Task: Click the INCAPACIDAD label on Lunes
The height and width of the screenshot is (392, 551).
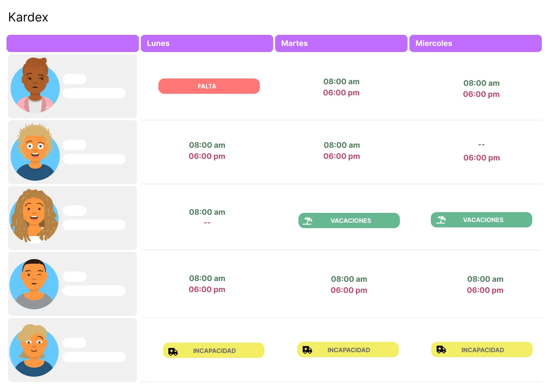Action: coord(214,351)
